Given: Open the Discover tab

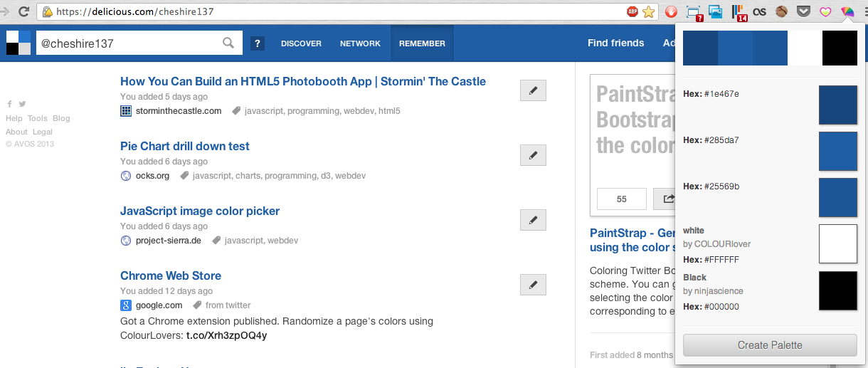Looking at the screenshot, I should pos(301,43).
